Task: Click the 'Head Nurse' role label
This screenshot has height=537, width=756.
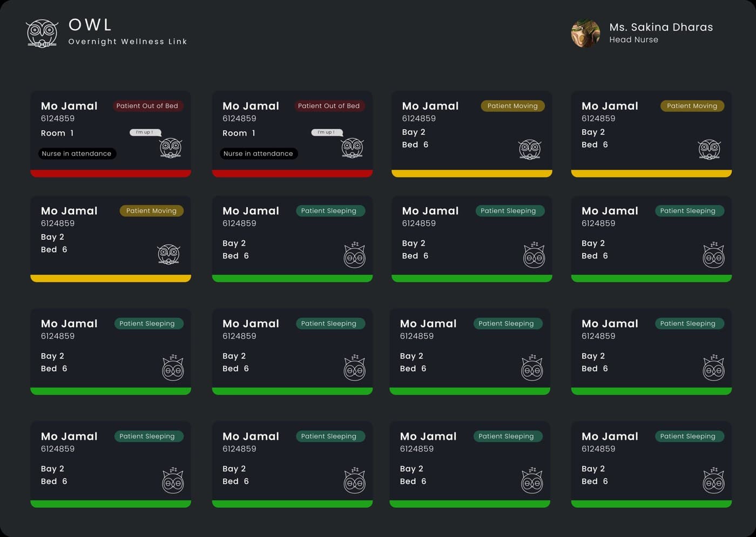Action: tap(633, 39)
